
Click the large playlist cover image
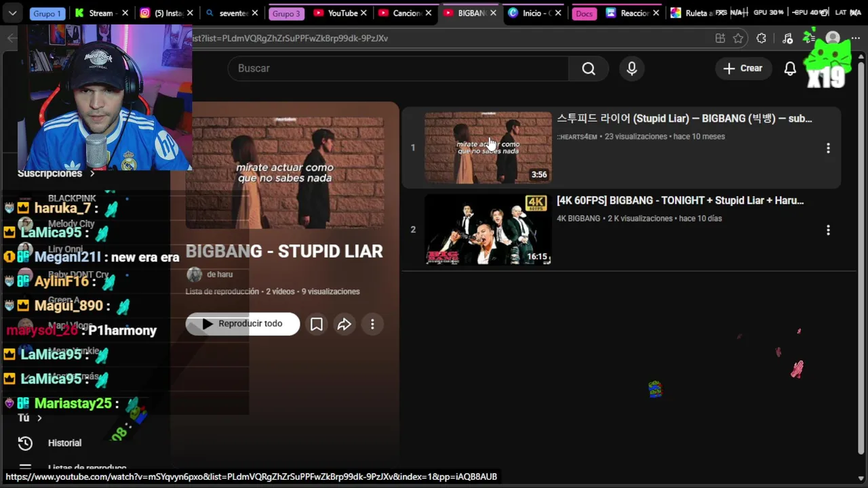tap(285, 172)
